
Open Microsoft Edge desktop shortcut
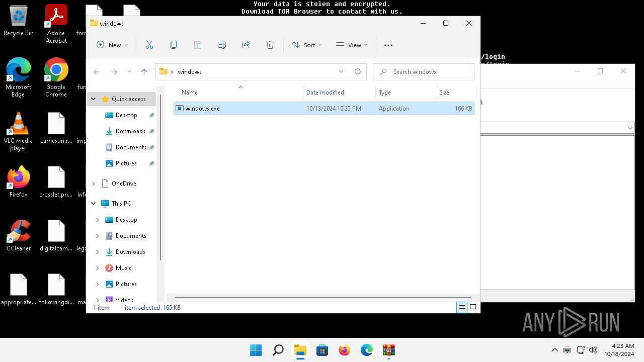pyautogui.click(x=18, y=77)
